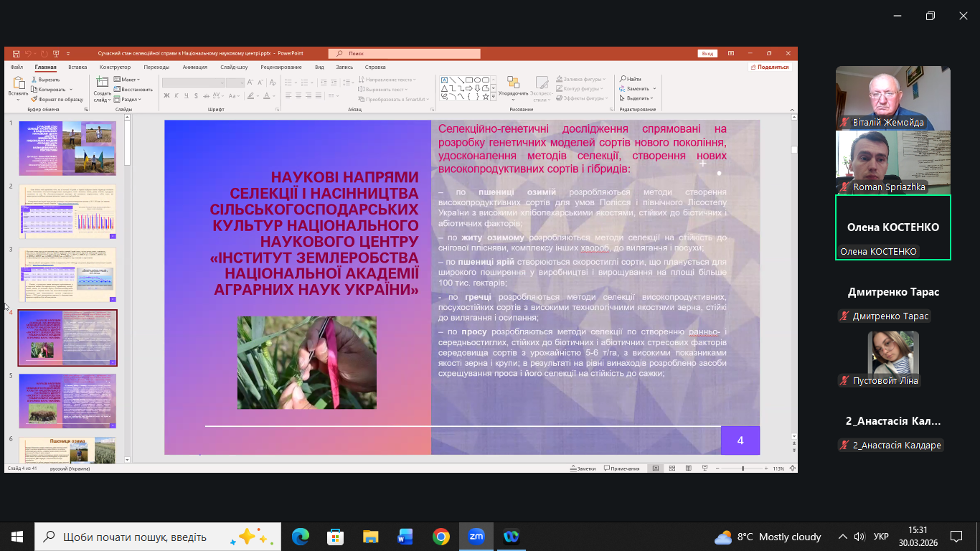Toggle Примечания comments pane in status bar
Viewport: 980px width, 551px height.
point(622,468)
